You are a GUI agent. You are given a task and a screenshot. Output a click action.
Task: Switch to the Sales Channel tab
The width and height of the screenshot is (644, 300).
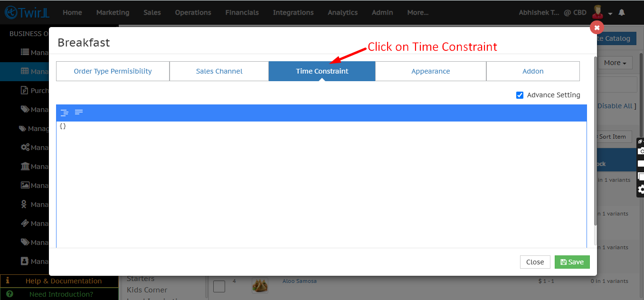(219, 71)
